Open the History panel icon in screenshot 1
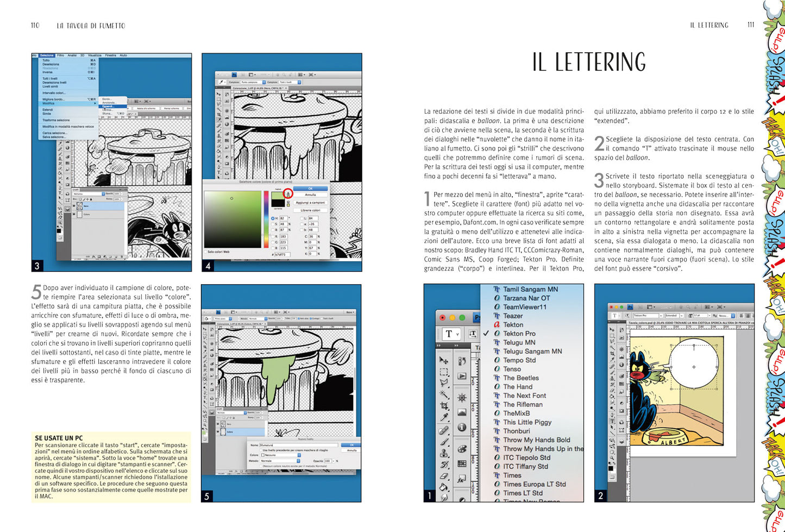Viewport: 785px width, 532px height. click(462, 361)
